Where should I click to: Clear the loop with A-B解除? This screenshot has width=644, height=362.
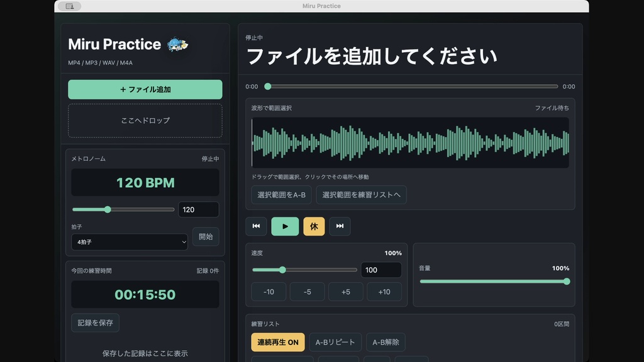(x=386, y=343)
